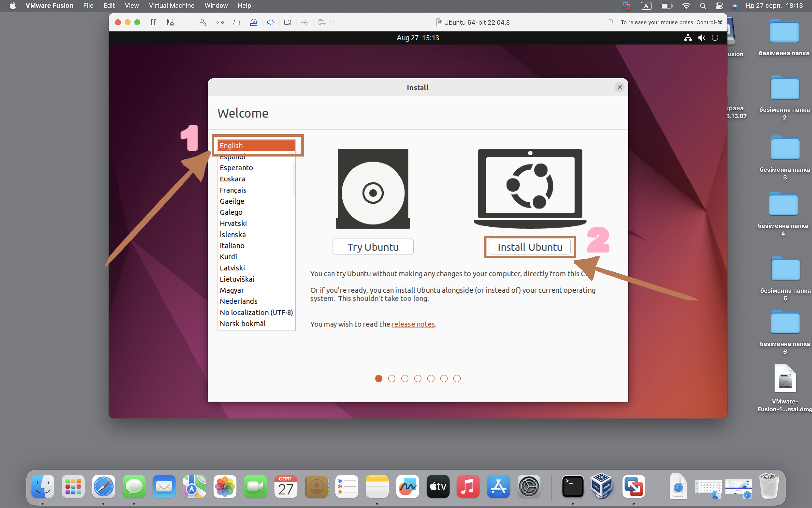
Task: Open Ubuntu network status icon
Action: click(x=688, y=38)
